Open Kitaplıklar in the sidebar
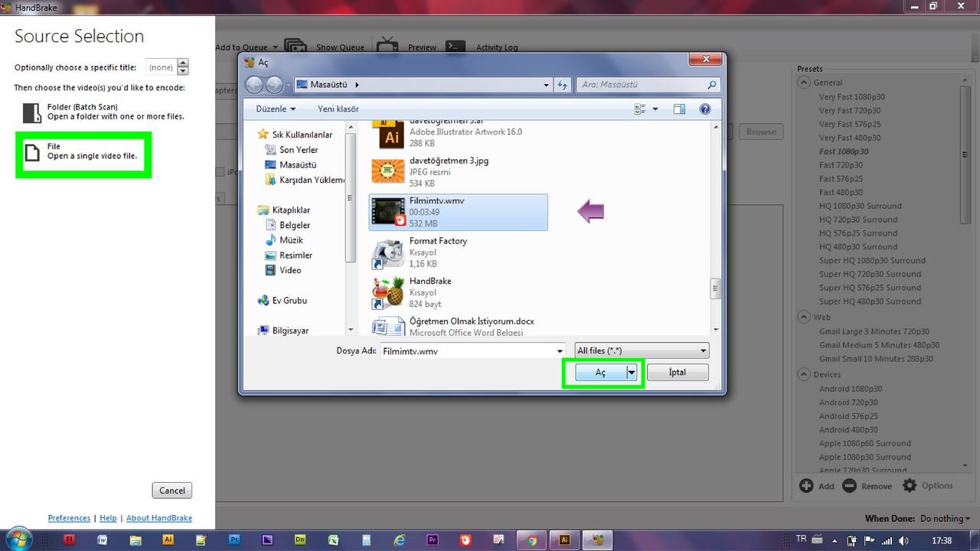This screenshot has width=980, height=551. 284,210
